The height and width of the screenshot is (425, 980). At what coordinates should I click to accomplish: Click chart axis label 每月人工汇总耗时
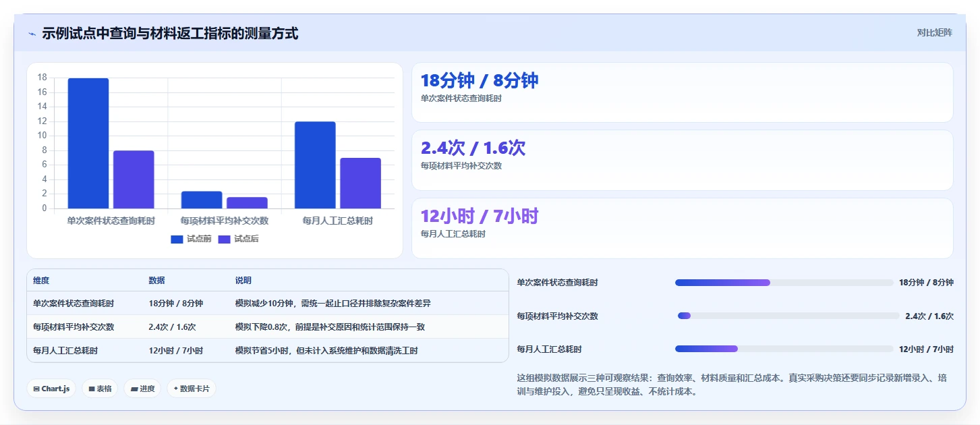(x=338, y=221)
